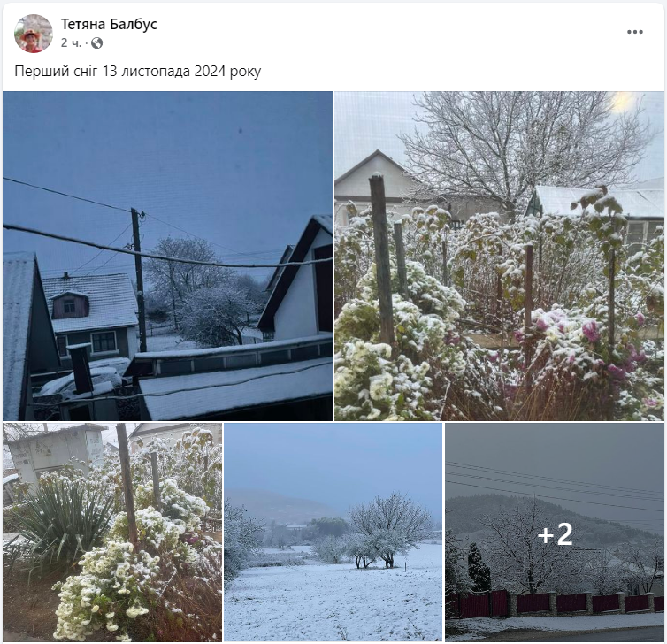The height and width of the screenshot is (644, 667).
Task: Open the post timestamp "2 ч."
Action: 71,43
